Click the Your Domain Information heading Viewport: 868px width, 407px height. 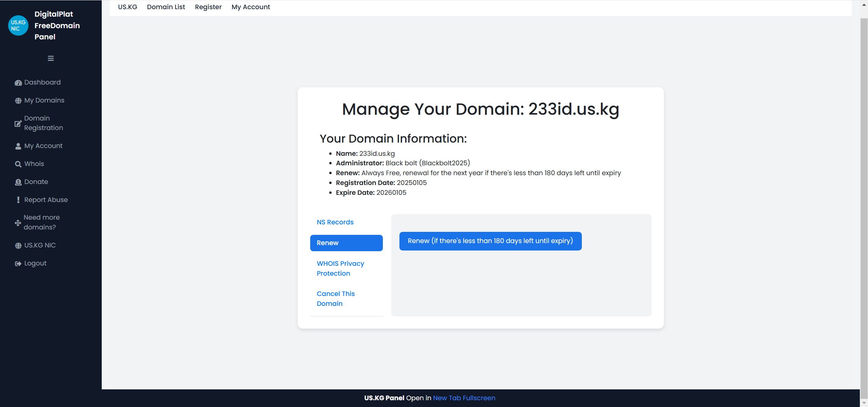tap(393, 138)
